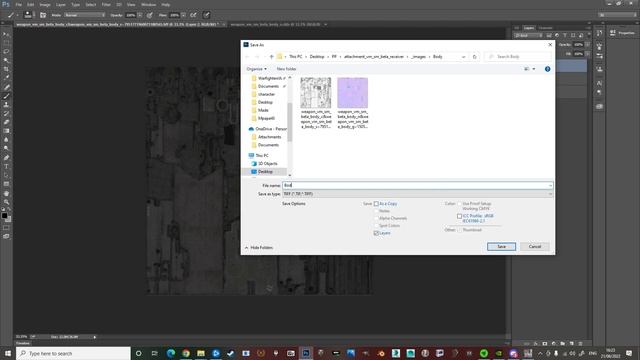Select the Quick Selection tool

pyautogui.click(x=6, y=60)
